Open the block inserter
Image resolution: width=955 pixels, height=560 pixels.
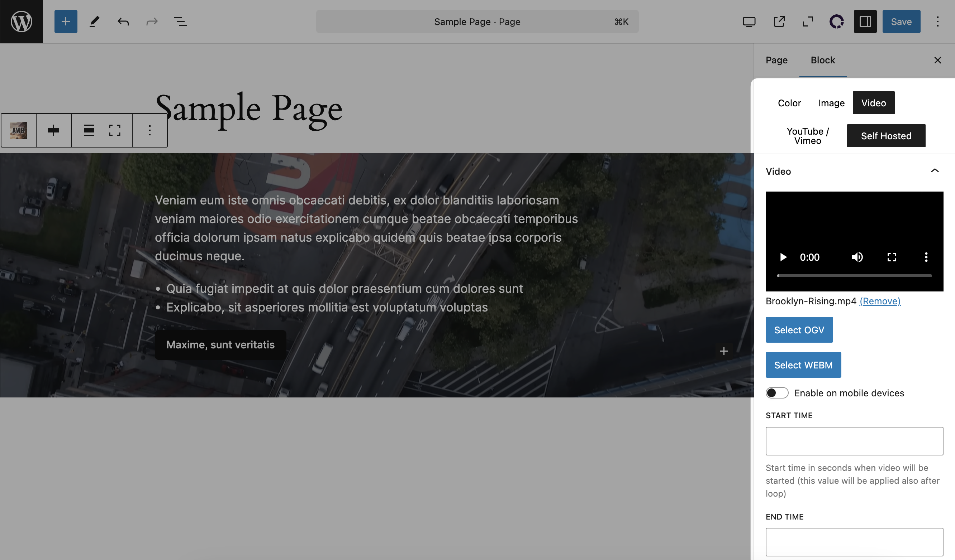66,21
